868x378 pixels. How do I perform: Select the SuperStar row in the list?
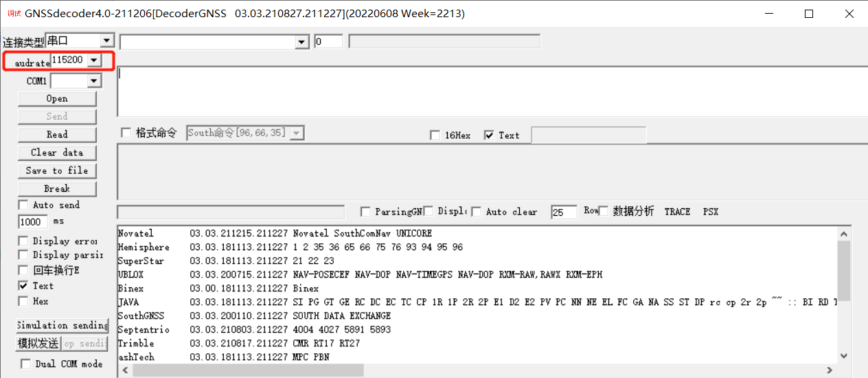(477, 261)
